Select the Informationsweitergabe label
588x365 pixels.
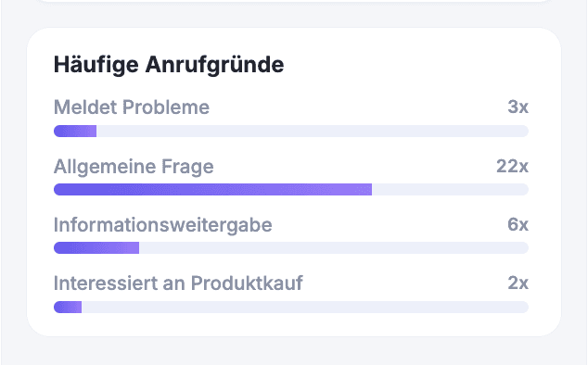click(162, 225)
